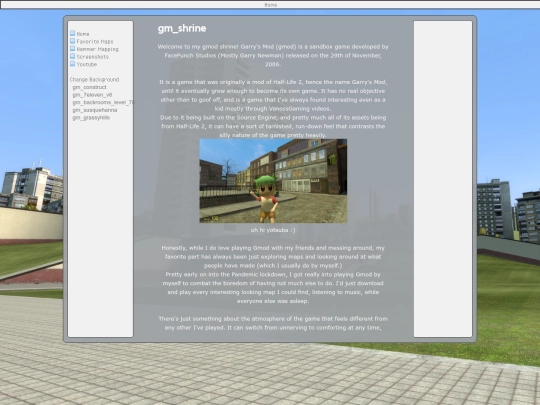Click the 'oh hi yotsuba :)' caption
Viewport: 540px width, 405px height.
[x=273, y=230]
